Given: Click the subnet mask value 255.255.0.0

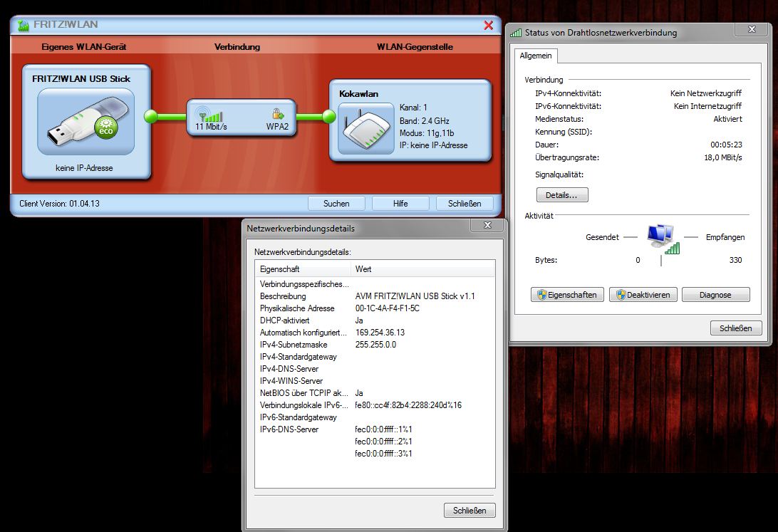Looking at the screenshot, I should click(375, 345).
